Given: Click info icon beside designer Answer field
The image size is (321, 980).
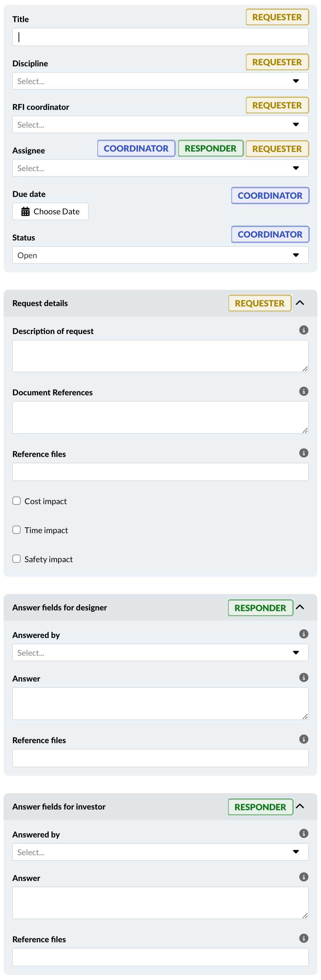Looking at the screenshot, I should [x=304, y=677].
